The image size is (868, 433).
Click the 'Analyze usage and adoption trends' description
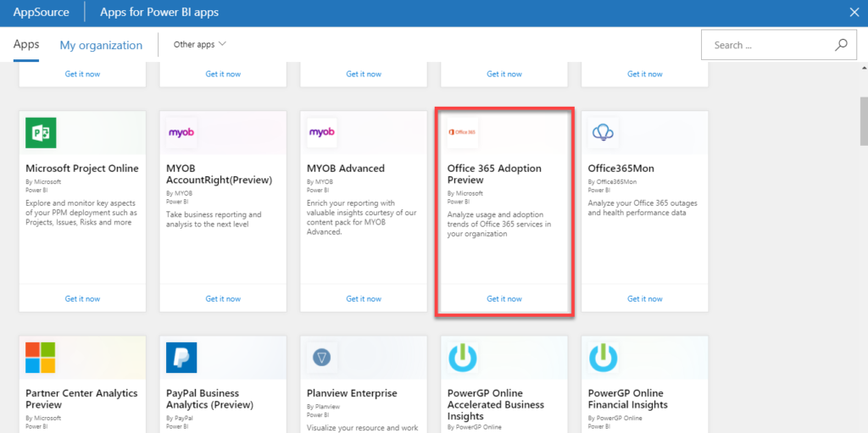tap(499, 225)
